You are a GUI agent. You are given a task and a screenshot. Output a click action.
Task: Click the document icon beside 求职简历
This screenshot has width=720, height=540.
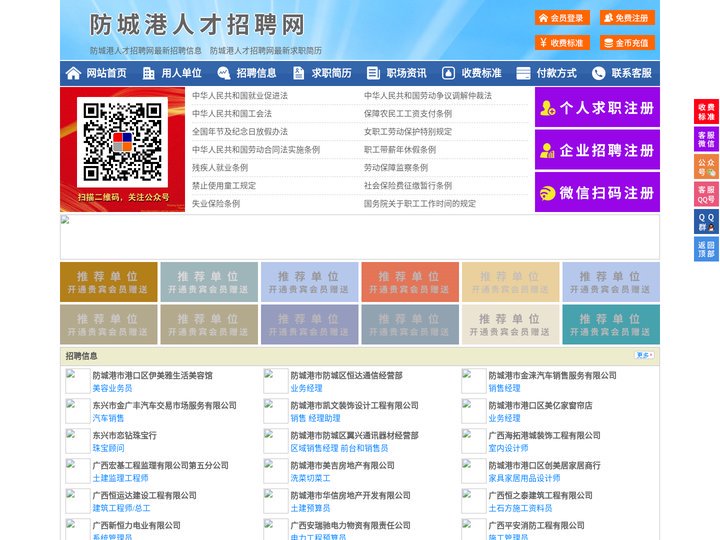coord(298,73)
